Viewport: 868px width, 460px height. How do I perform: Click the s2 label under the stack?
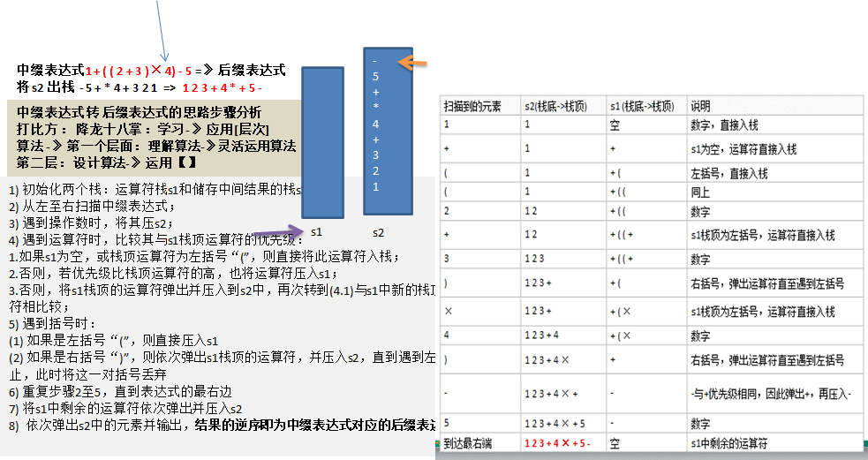pos(378,233)
